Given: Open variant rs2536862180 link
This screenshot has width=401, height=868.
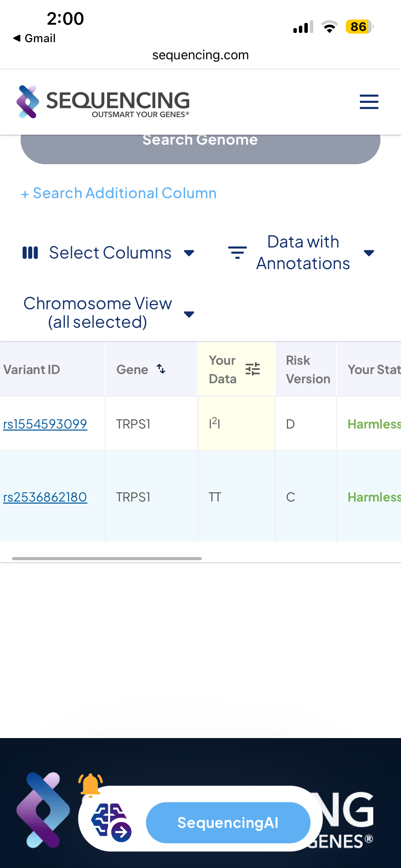Looking at the screenshot, I should click(45, 497).
